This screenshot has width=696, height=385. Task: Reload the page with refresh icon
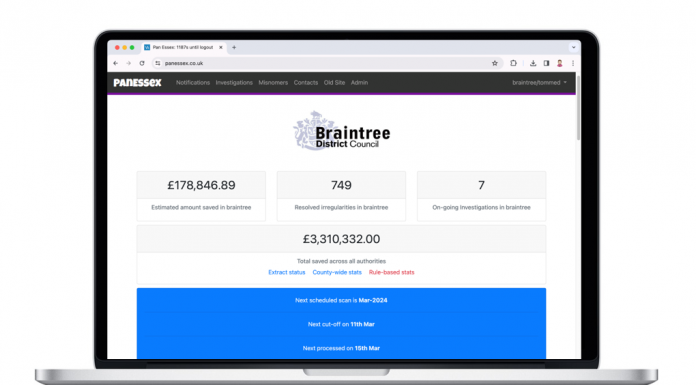pyautogui.click(x=142, y=64)
